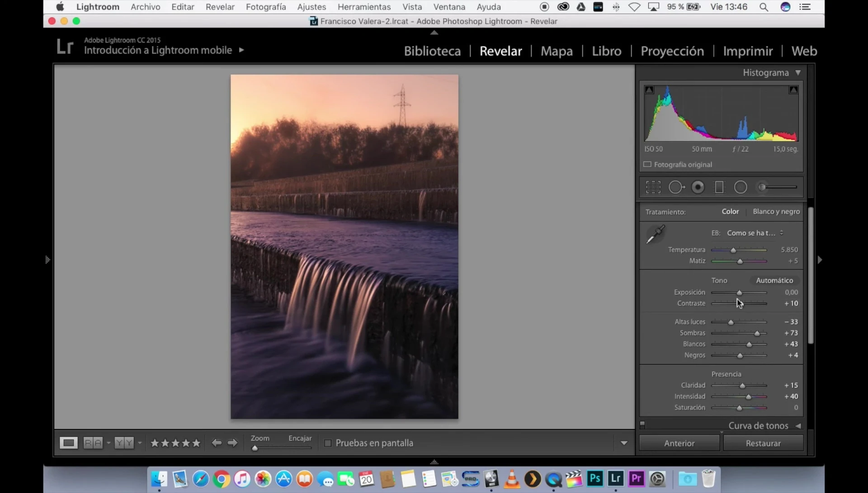Toggle highlight clipping indicator in histogram
Viewport: 868px width, 493px height.
[x=793, y=90]
